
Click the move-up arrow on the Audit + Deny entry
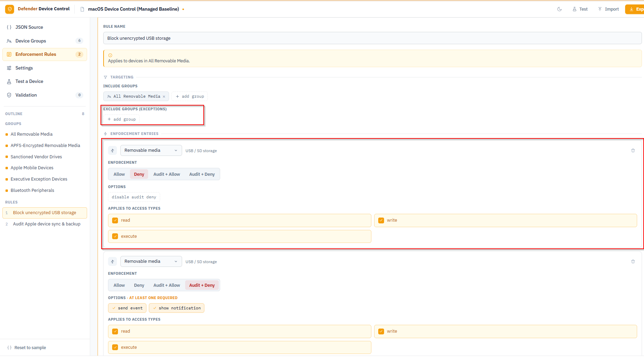[x=112, y=261]
